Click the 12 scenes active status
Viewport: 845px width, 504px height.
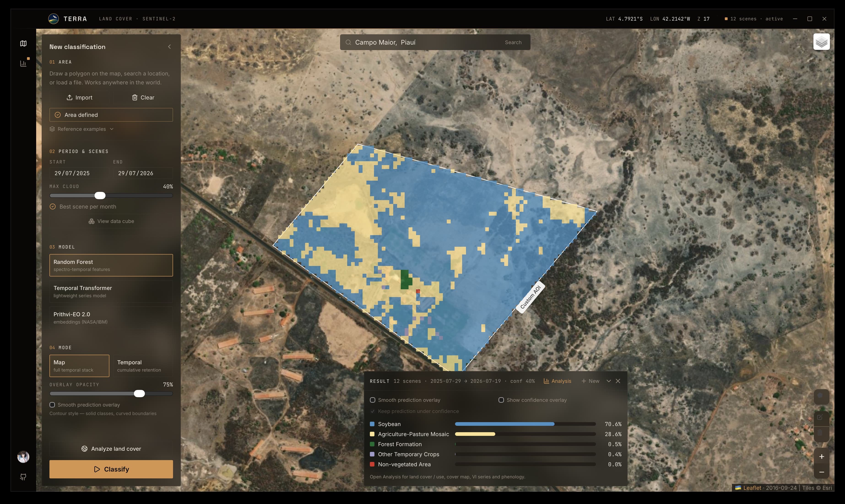754,19
